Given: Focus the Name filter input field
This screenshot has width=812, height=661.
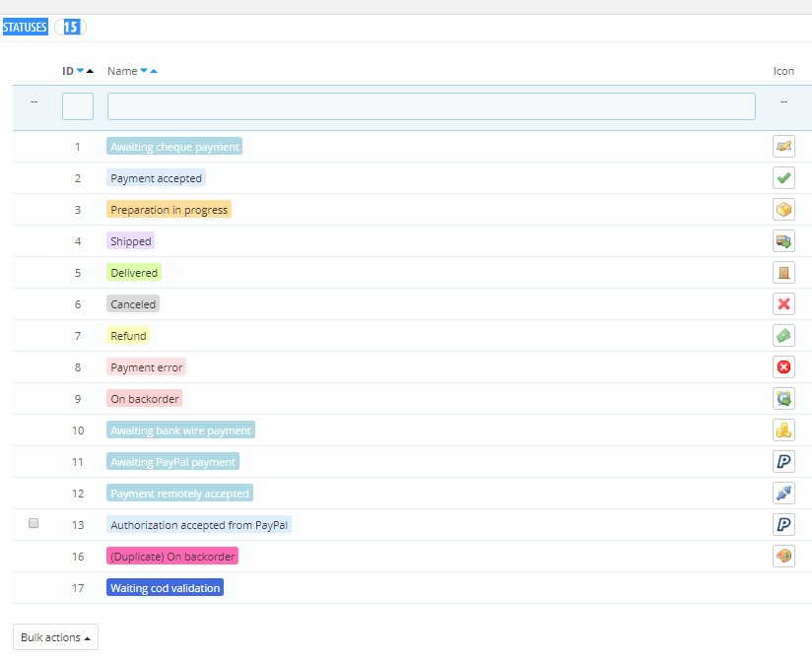Looking at the screenshot, I should coord(432,106).
